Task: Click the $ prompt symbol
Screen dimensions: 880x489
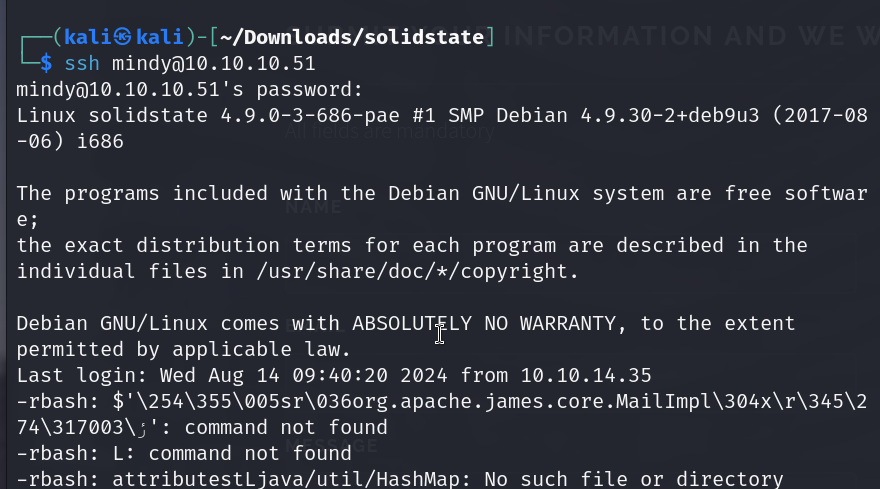Action: pos(45,63)
